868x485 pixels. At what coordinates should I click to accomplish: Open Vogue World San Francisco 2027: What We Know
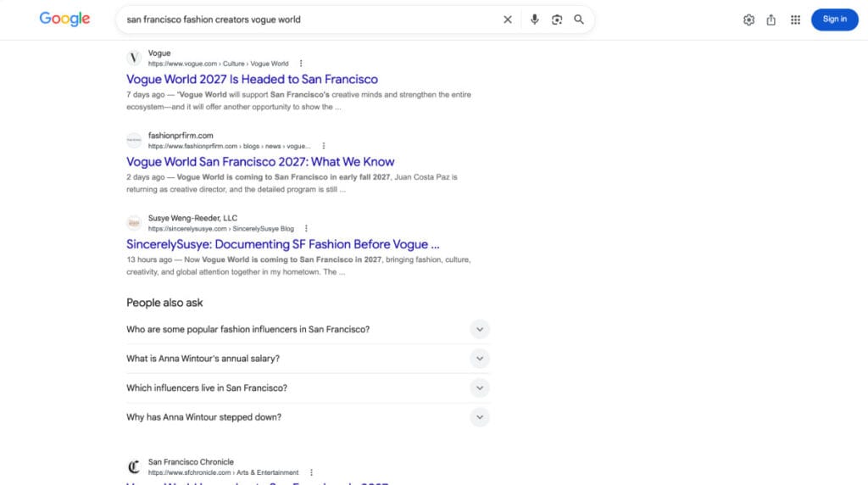click(x=260, y=162)
